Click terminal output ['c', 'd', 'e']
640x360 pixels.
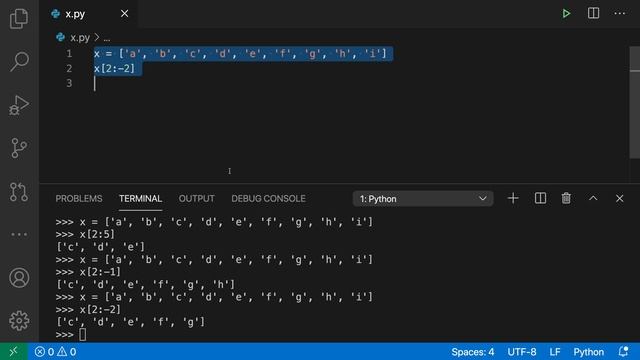pos(100,247)
